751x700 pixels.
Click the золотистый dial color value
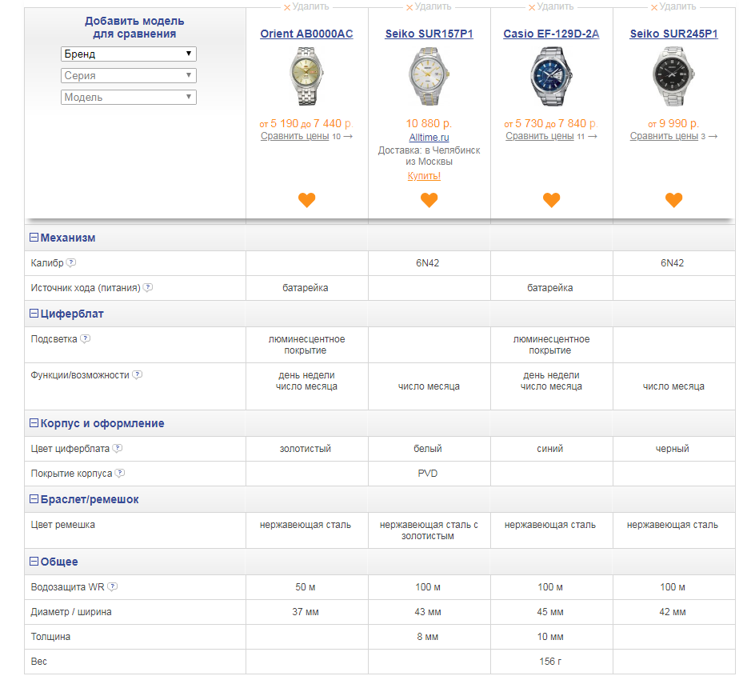pyautogui.click(x=305, y=449)
